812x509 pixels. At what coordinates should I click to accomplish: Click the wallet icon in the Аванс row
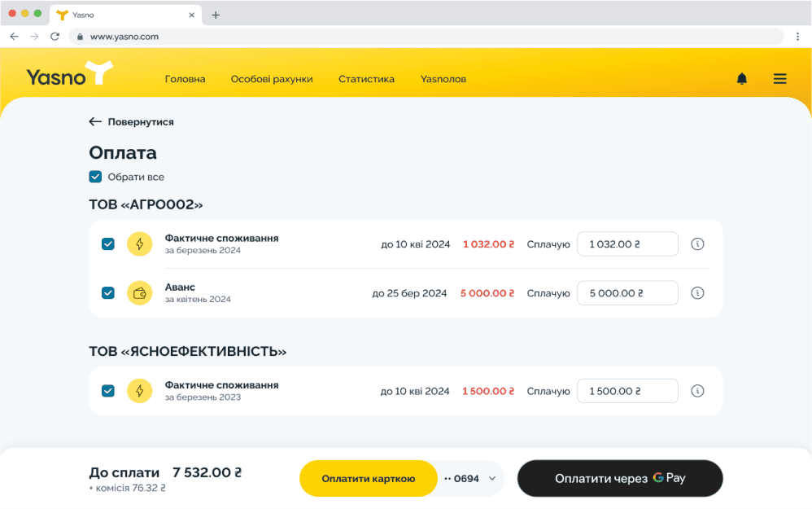pos(140,293)
